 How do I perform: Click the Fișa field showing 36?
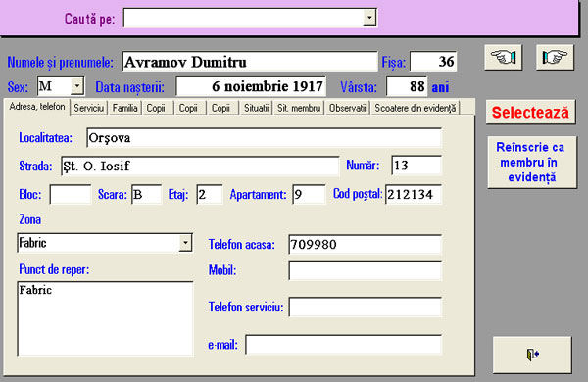tap(433, 61)
